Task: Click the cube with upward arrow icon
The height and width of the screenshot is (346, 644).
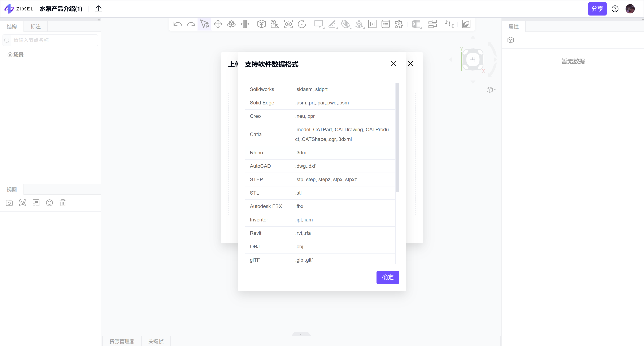Action: [261, 24]
